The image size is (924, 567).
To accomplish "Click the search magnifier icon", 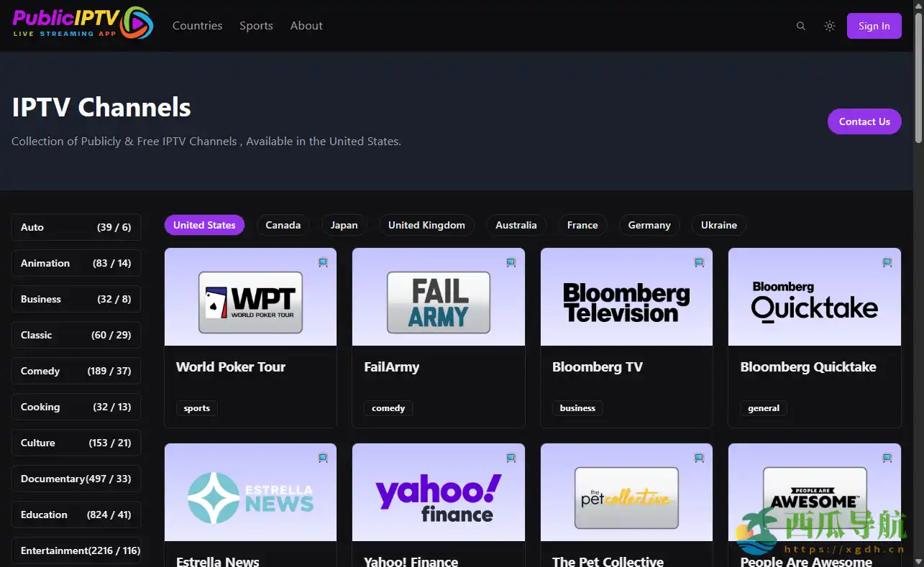I will point(800,26).
